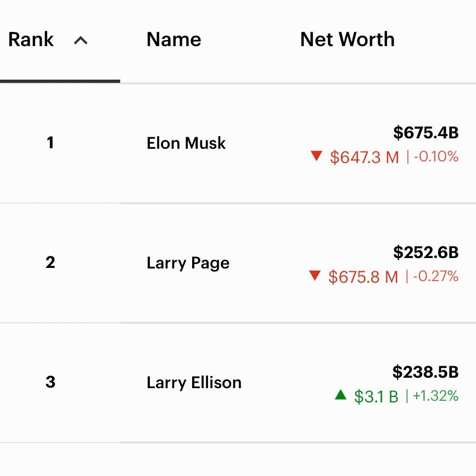Select rank number 2 cell
The image size is (476, 476).
click(x=50, y=263)
